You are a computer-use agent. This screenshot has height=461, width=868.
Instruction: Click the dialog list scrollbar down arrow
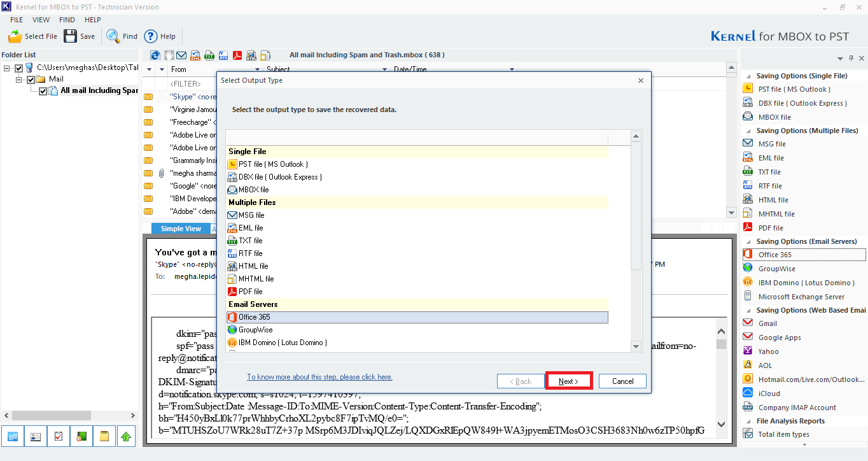636,346
